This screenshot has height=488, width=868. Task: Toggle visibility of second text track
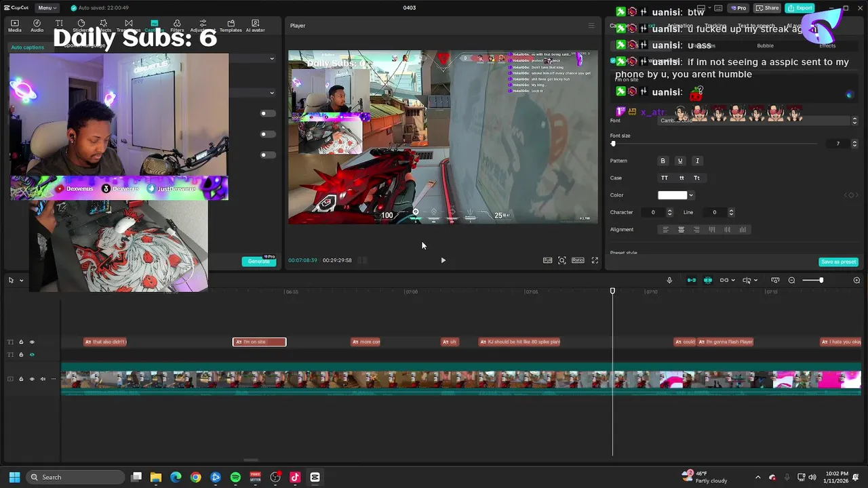pos(32,354)
